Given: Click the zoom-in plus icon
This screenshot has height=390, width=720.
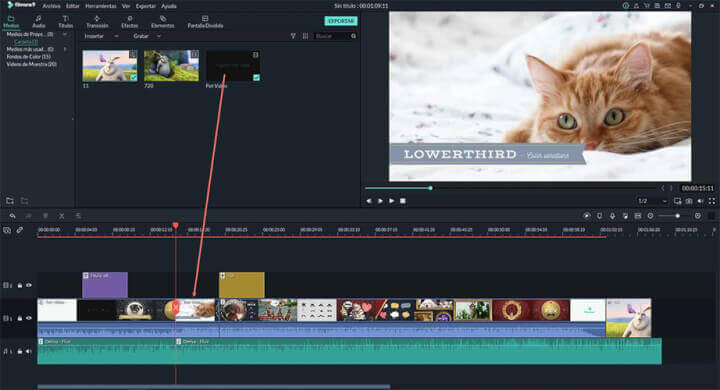Looking at the screenshot, I should click(x=698, y=215).
